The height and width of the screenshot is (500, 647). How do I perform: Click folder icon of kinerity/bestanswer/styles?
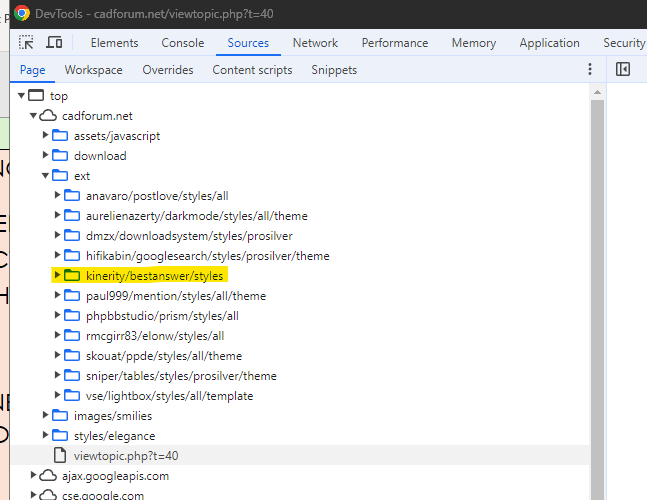coord(72,276)
